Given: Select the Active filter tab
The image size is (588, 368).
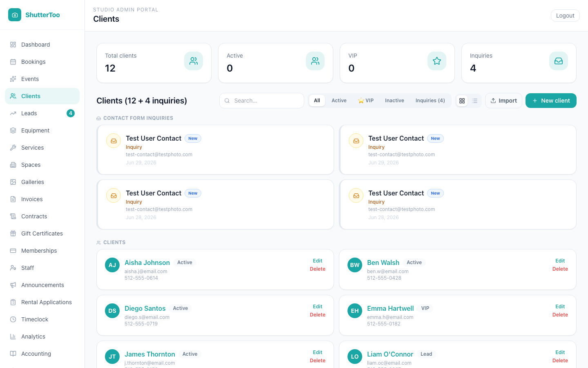Looking at the screenshot, I should 339,101.
